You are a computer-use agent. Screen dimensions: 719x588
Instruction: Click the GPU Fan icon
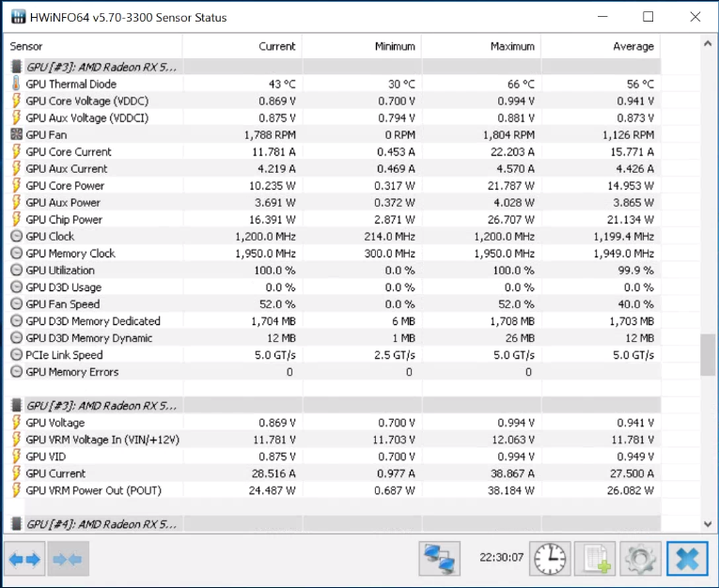[x=16, y=134]
